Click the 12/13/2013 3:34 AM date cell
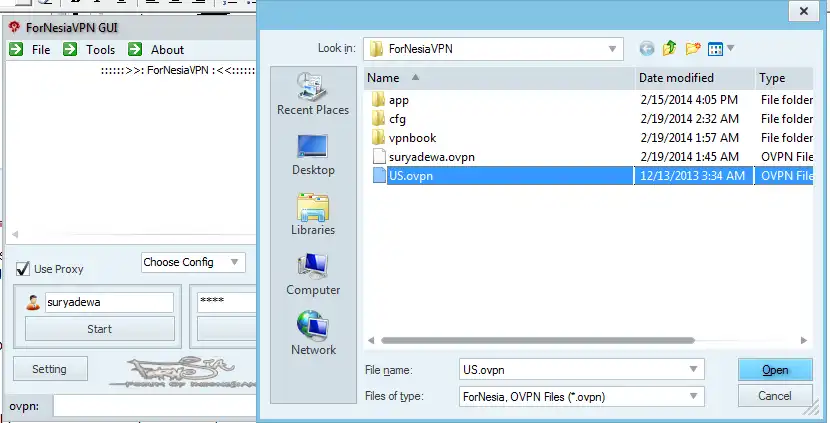Viewport: 830px width, 423px height. tap(692, 176)
